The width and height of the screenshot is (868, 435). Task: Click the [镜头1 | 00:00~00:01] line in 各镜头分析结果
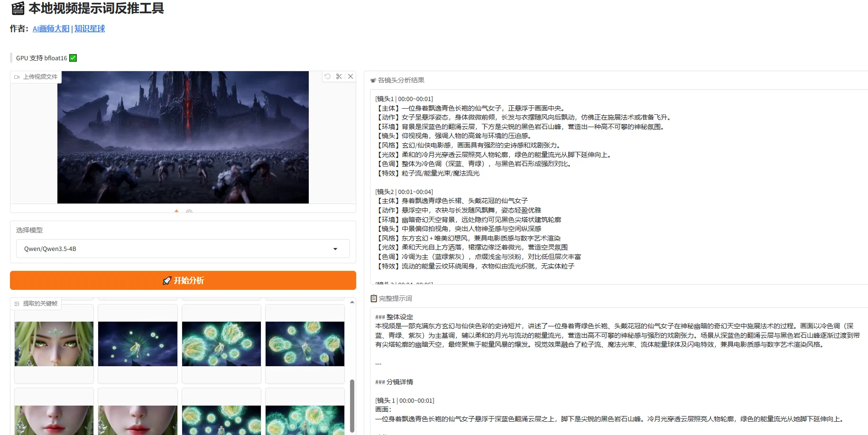point(404,99)
